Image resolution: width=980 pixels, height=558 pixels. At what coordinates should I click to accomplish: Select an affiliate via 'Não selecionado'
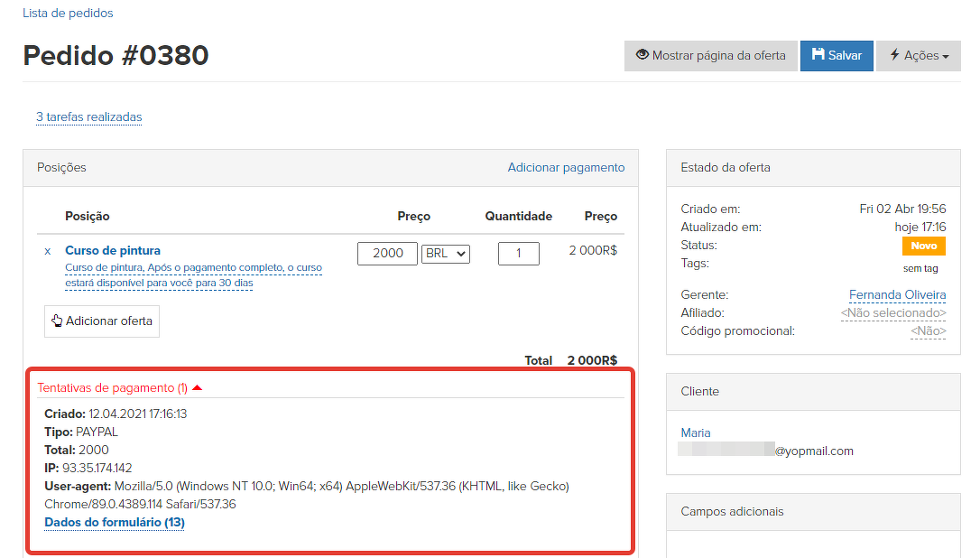pos(892,313)
